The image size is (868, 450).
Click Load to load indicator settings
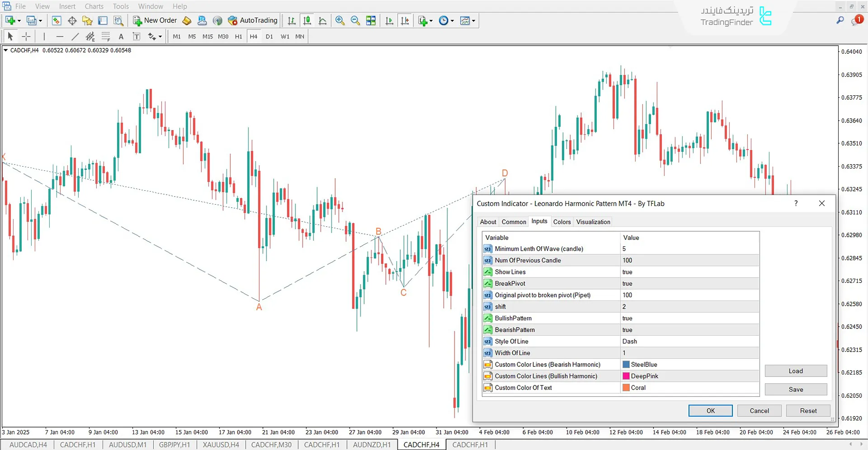click(x=796, y=370)
